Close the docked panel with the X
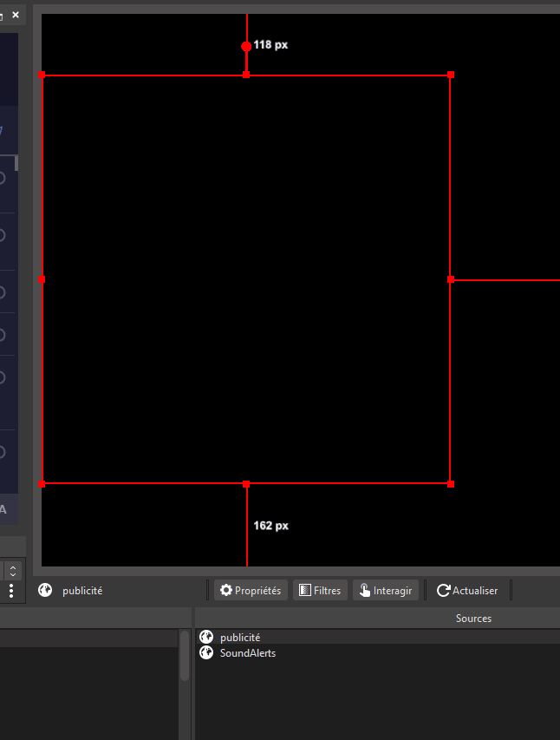560x740 pixels. (x=16, y=16)
